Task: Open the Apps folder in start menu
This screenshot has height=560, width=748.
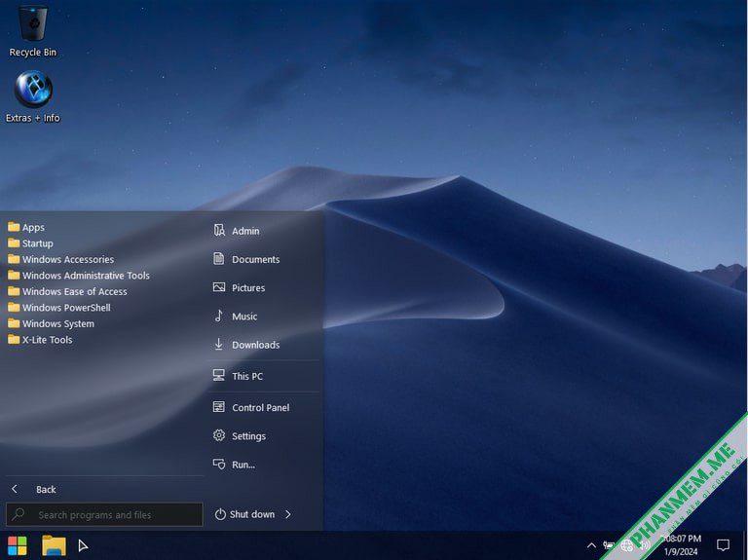Action: pyautogui.click(x=26, y=227)
